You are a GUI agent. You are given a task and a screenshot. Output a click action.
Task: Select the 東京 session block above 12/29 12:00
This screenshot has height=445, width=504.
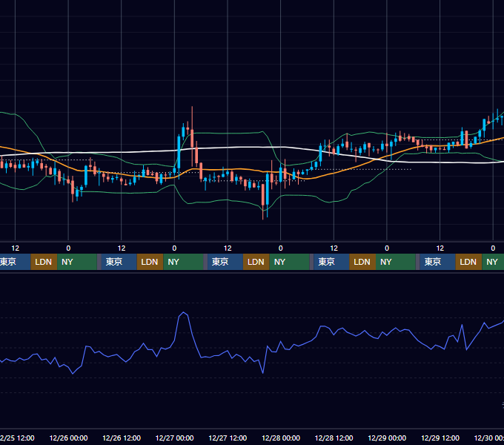[x=437, y=262]
